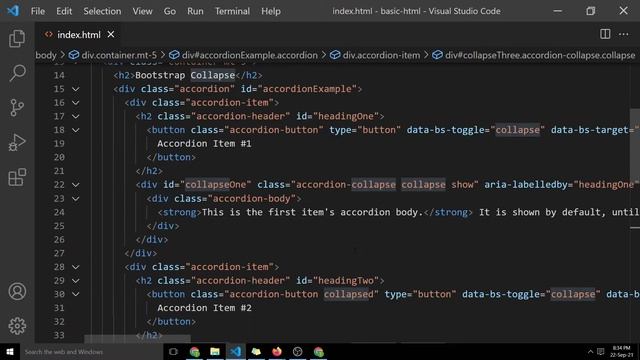Click line number 24 in the gutter
Image resolution: width=640 pixels, height=360 pixels.
point(59,212)
